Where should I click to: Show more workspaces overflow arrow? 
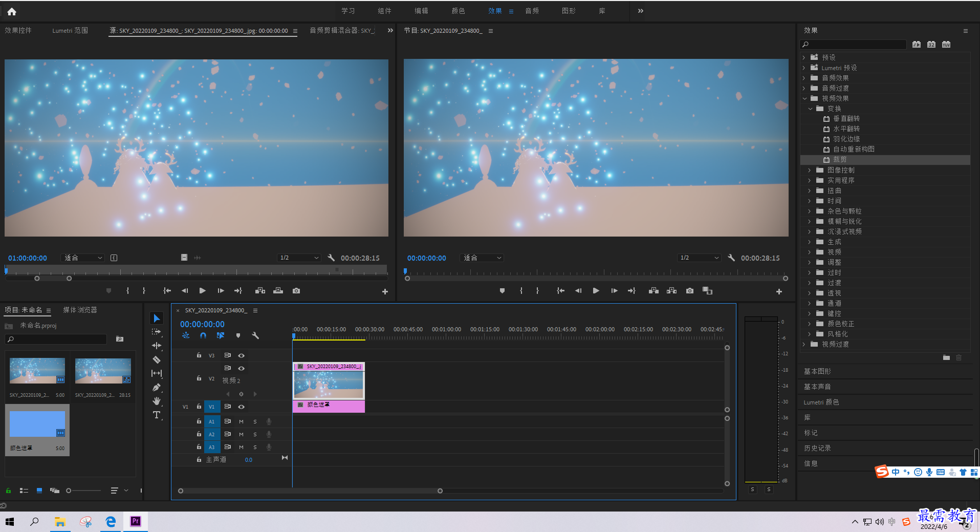[x=640, y=11]
